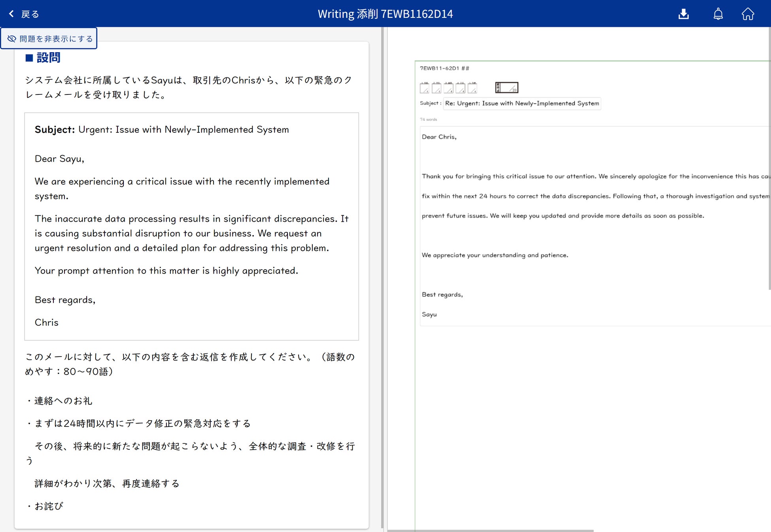Click the Subject field with Re: Urgent text
This screenshot has height=532, width=771.
pyautogui.click(x=522, y=104)
